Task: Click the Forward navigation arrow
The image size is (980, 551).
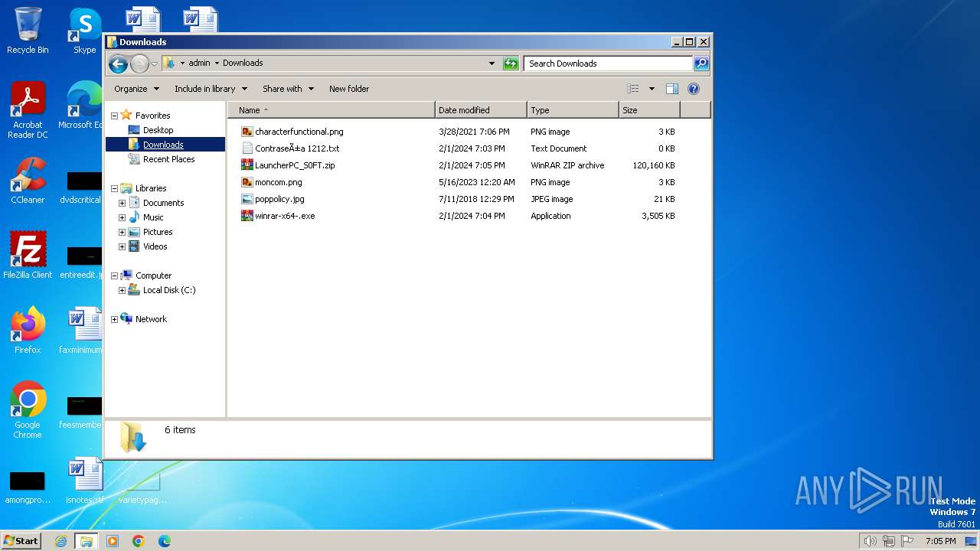Action: coord(139,64)
